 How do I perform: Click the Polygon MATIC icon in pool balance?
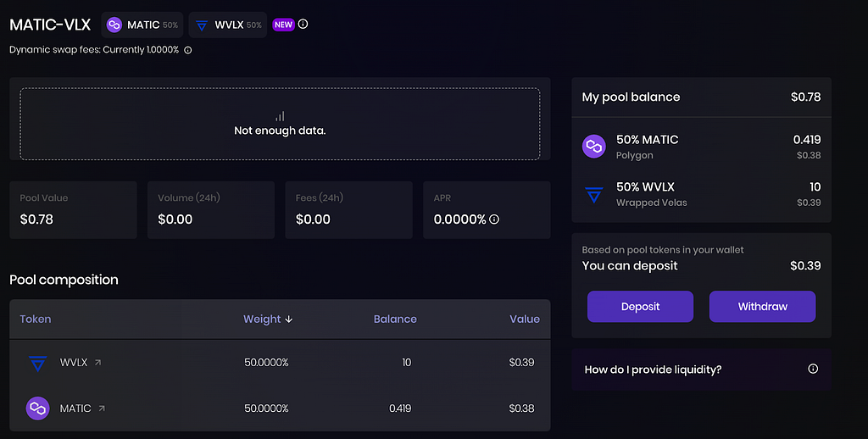[x=594, y=146]
